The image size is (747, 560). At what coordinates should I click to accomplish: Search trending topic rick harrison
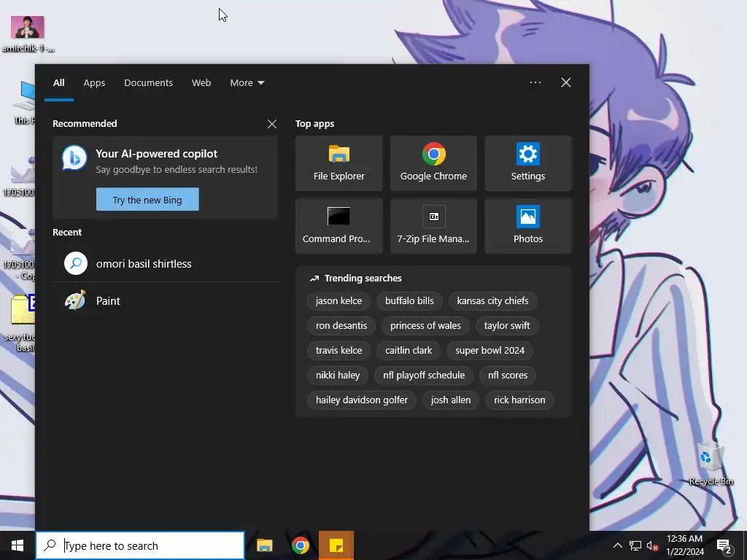(519, 400)
